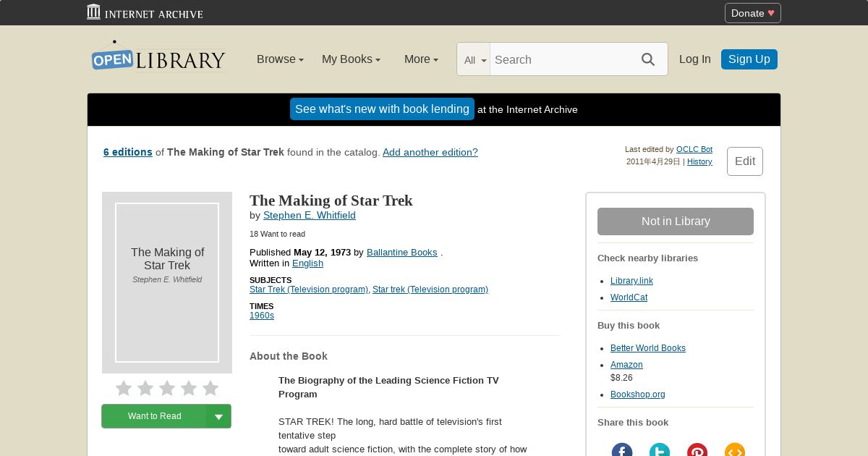Rate the book one star
Image resolution: width=868 pixels, height=456 pixels.
point(124,389)
